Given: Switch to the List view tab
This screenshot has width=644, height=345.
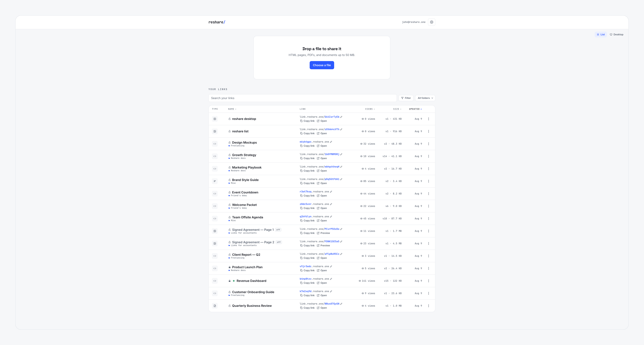Looking at the screenshot, I should pos(601,35).
